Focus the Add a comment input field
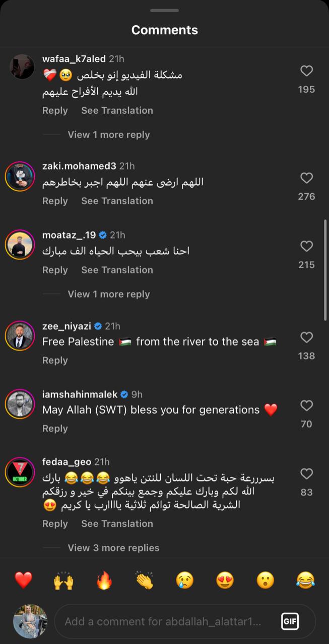 point(163,621)
